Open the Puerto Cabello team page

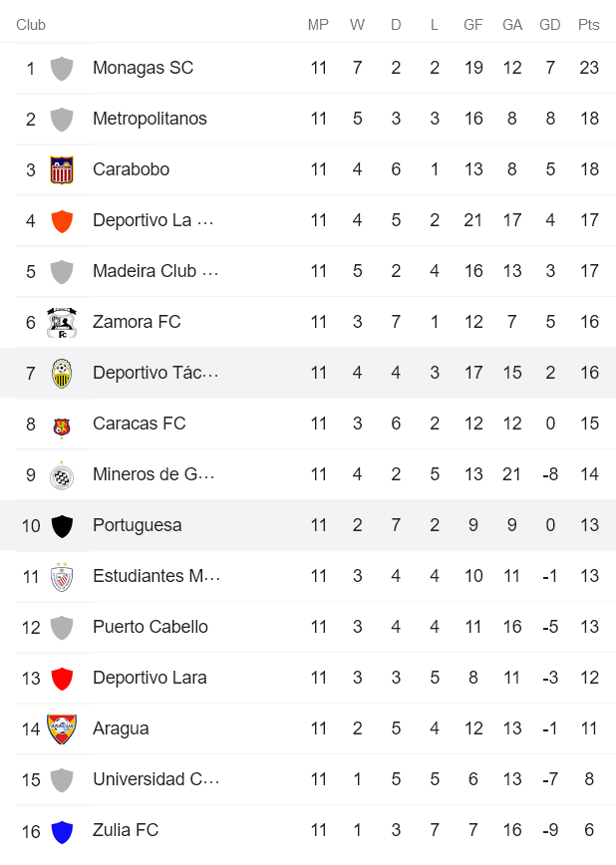(x=152, y=626)
